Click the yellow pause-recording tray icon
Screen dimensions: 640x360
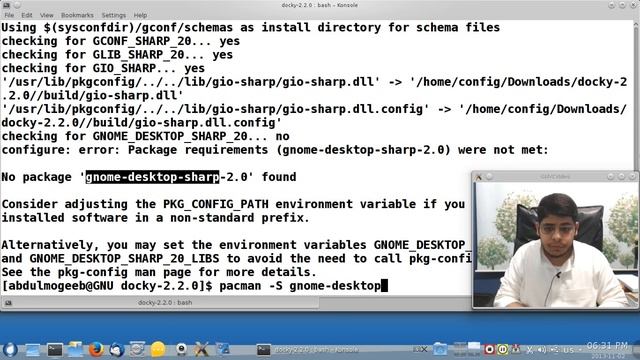(x=502, y=349)
